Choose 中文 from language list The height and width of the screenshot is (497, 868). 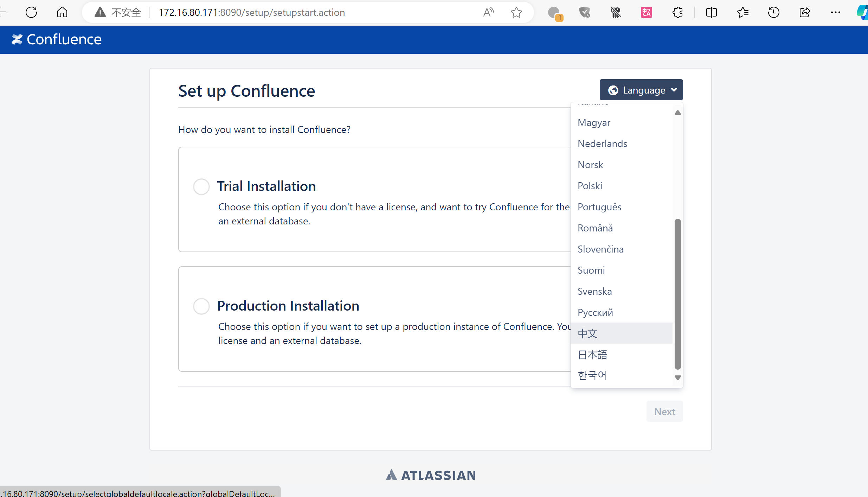click(621, 333)
